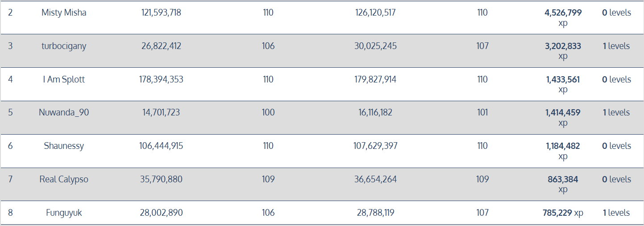The image size is (644, 226).
Task: Click ending XP 30,025,245 cell
Action: 375,46
